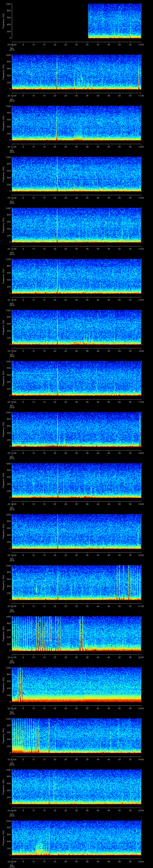Click the spectrogram panel starting at 22:15:00
Image resolution: width=153 pixels, height=868 pixels.
[x=76, y=327]
